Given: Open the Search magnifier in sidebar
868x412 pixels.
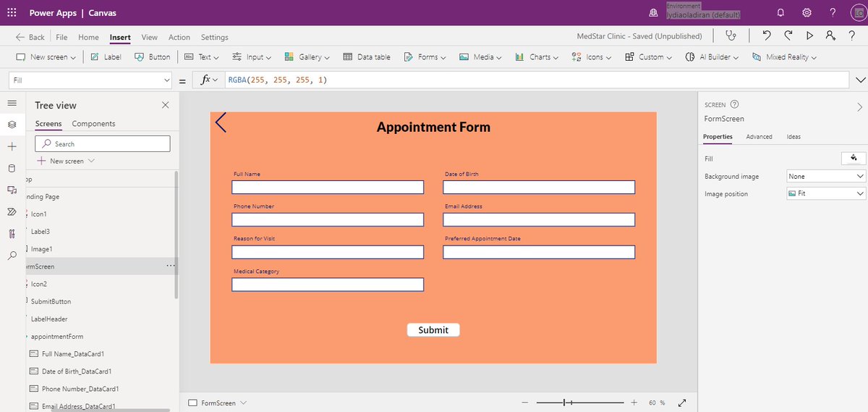Looking at the screenshot, I should click(x=12, y=256).
